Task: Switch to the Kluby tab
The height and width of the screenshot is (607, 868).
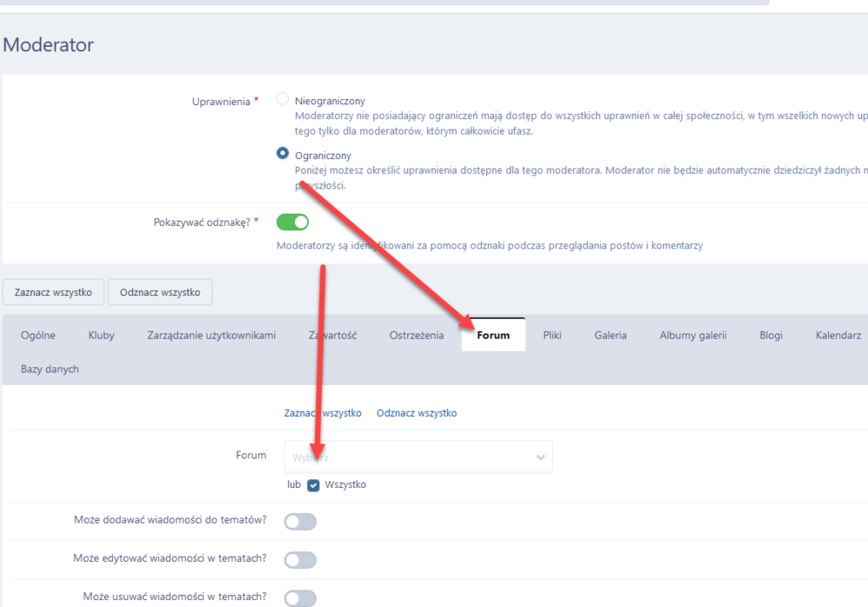Action: point(102,335)
